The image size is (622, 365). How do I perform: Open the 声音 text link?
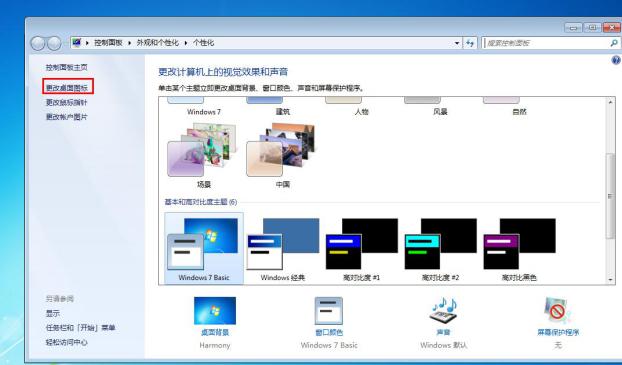click(443, 332)
